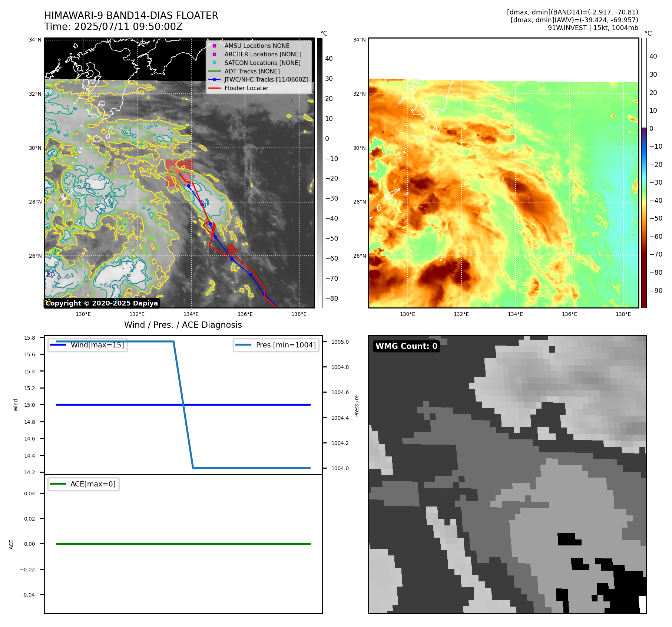This screenshot has width=672, height=627.
Task: Click the −70 tick on the right colorbar
Action: pos(656,254)
